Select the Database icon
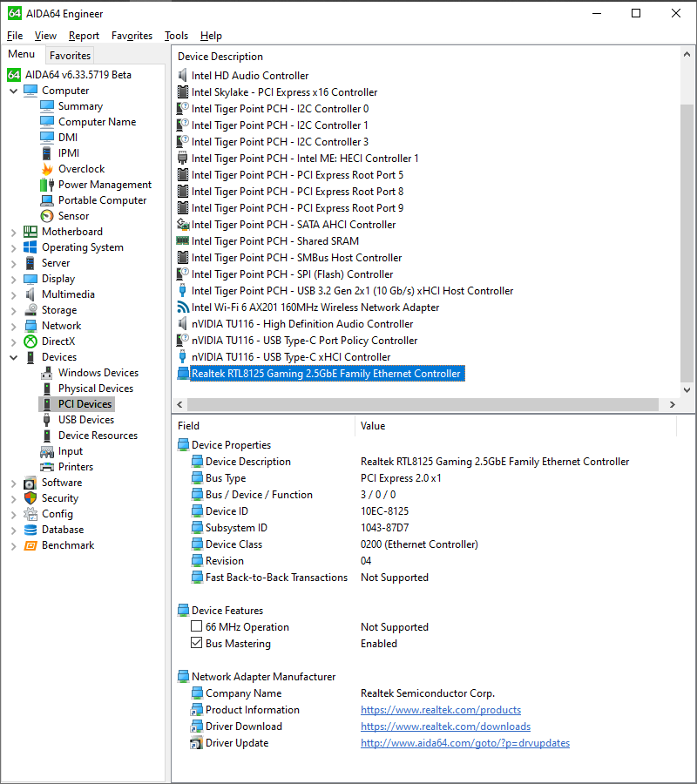Screen dimensions: 697x784 tap(30, 530)
